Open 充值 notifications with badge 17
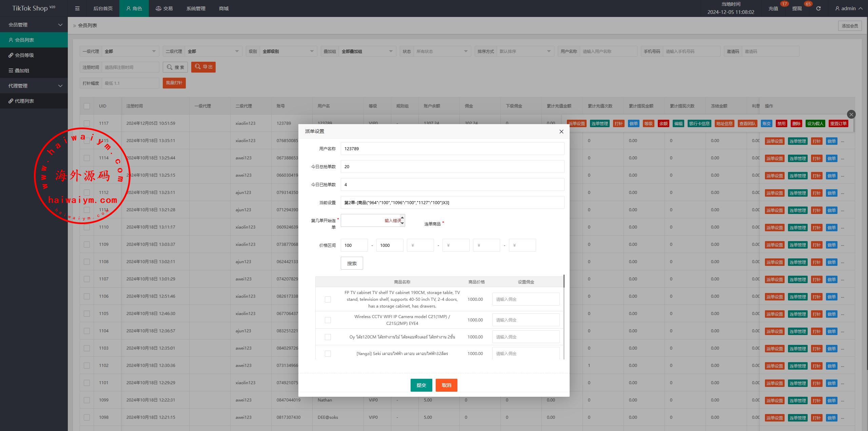Image resolution: width=868 pixels, height=431 pixels. point(773,8)
